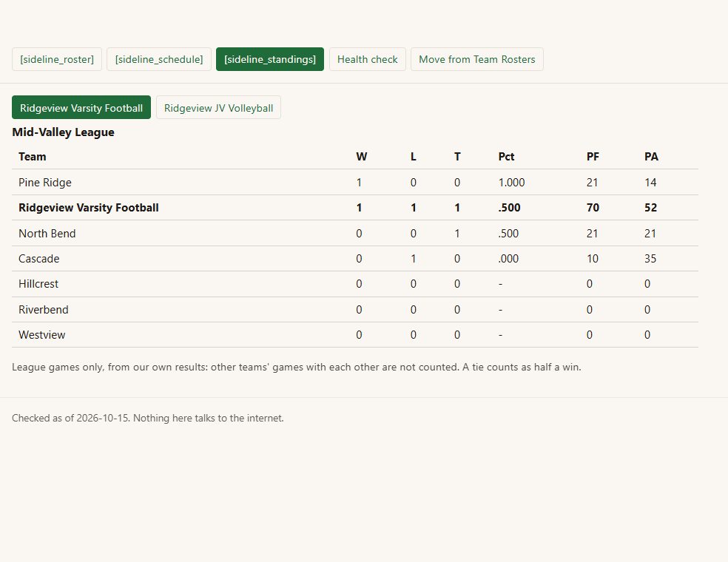Viewport: 728px width, 562px height.
Task: Click Cascade's 35 points-against value
Action: pyautogui.click(x=650, y=259)
